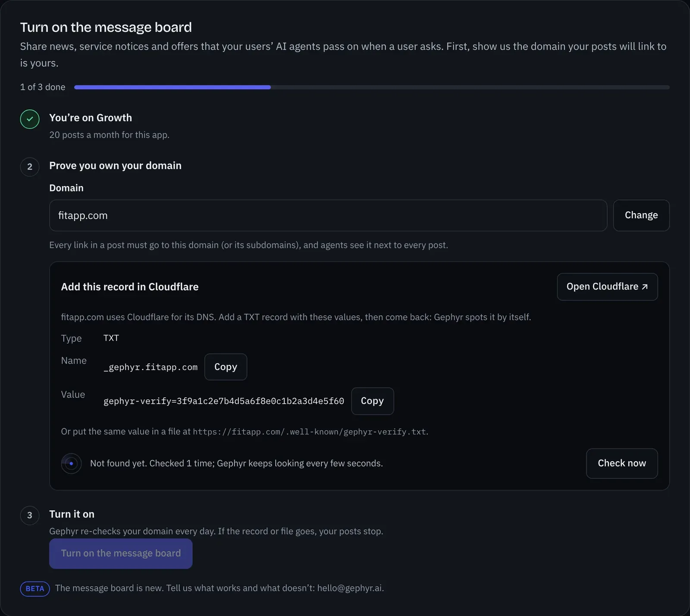Viewport: 690px width, 616px height.
Task: Select the gephyr-verify=3f9a1c2e value text
Action: (x=224, y=401)
